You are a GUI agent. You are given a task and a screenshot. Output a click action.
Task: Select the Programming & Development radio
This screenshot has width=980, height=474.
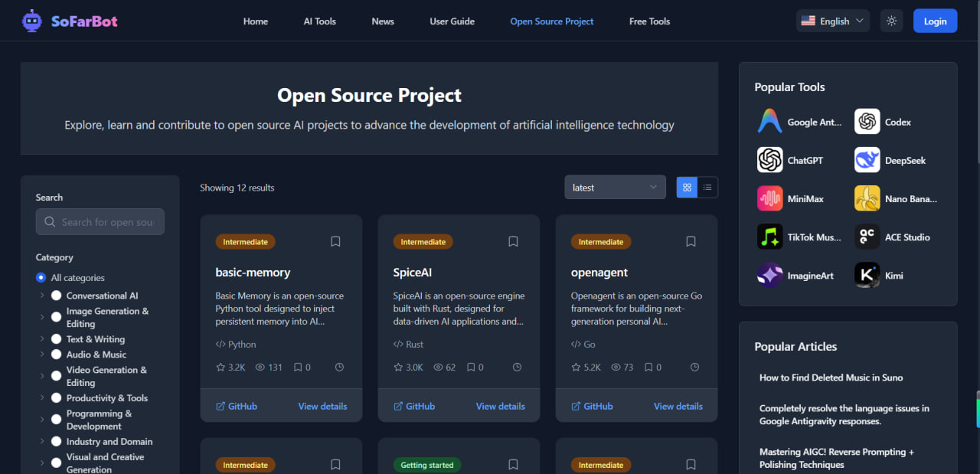(x=56, y=420)
